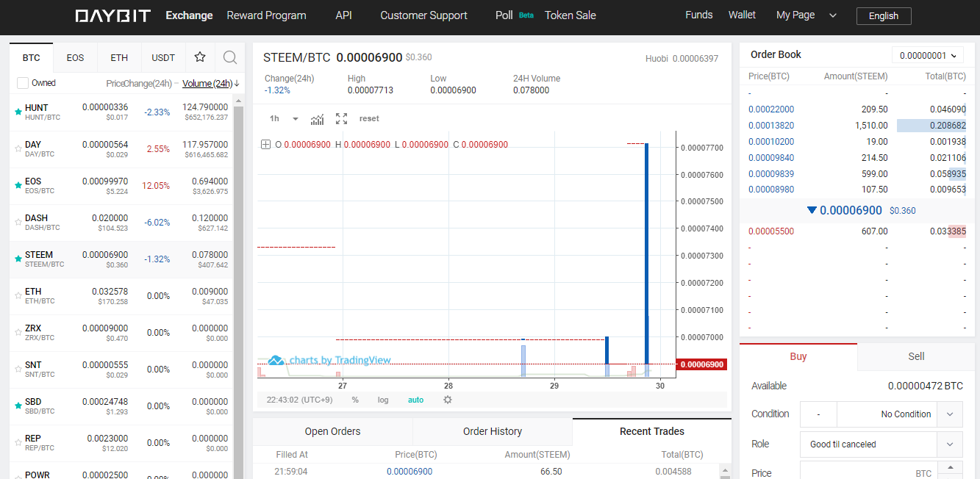Toggle favorite star for HUNT
This screenshot has width=980, height=479.
18,112
